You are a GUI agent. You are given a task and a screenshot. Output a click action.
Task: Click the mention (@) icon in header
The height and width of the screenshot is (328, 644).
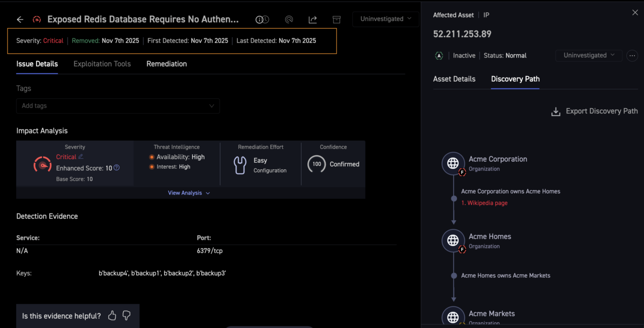pyautogui.click(x=289, y=20)
